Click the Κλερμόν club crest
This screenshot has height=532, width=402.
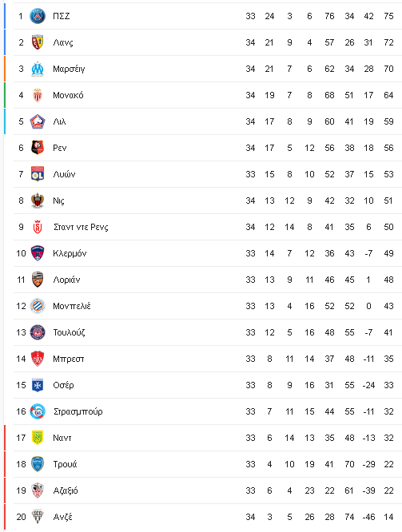coord(38,253)
